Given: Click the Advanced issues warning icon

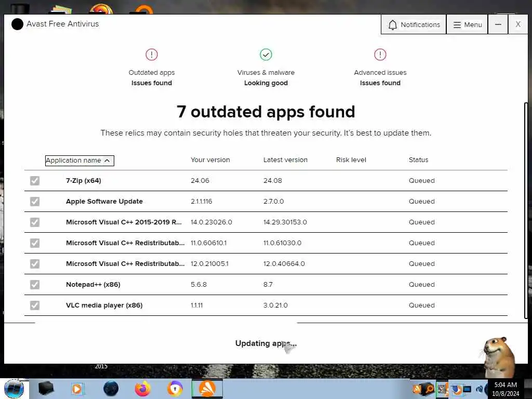Looking at the screenshot, I should pyautogui.click(x=380, y=54).
